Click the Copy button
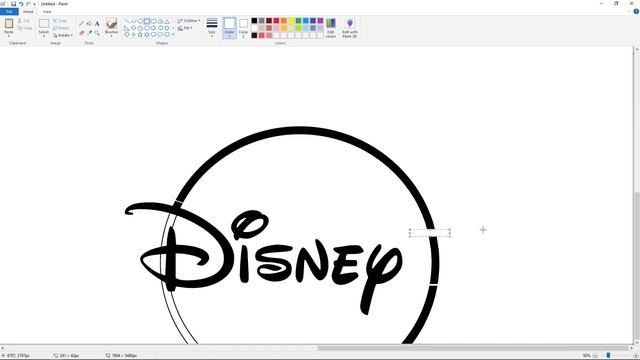The width and height of the screenshot is (640, 360). 25,28
